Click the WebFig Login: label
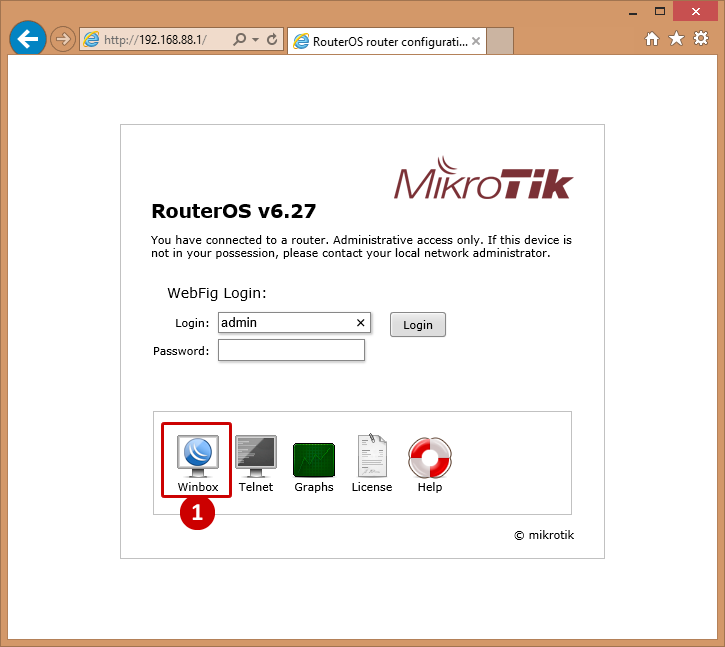The width and height of the screenshot is (725, 647). point(217,293)
